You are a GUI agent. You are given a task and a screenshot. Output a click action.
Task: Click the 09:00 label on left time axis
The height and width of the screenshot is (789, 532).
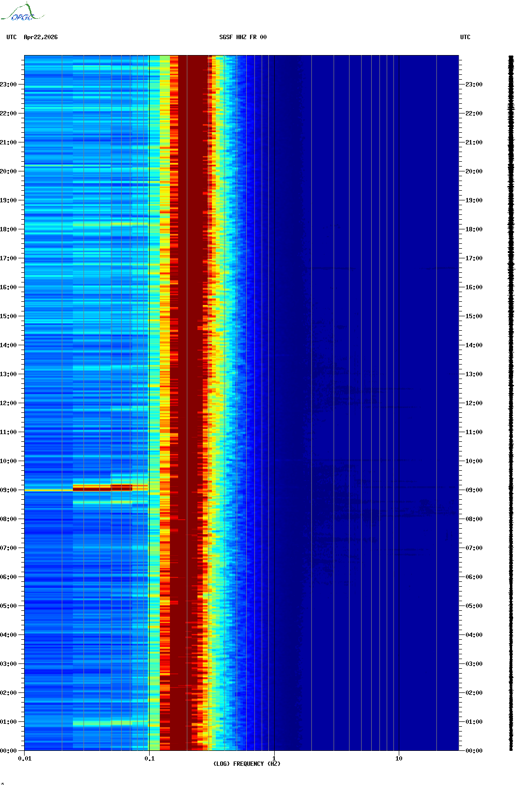coord(9,490)
